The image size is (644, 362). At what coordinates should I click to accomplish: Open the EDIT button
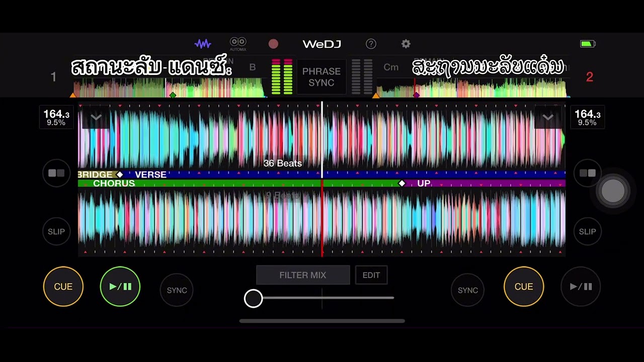371,275
